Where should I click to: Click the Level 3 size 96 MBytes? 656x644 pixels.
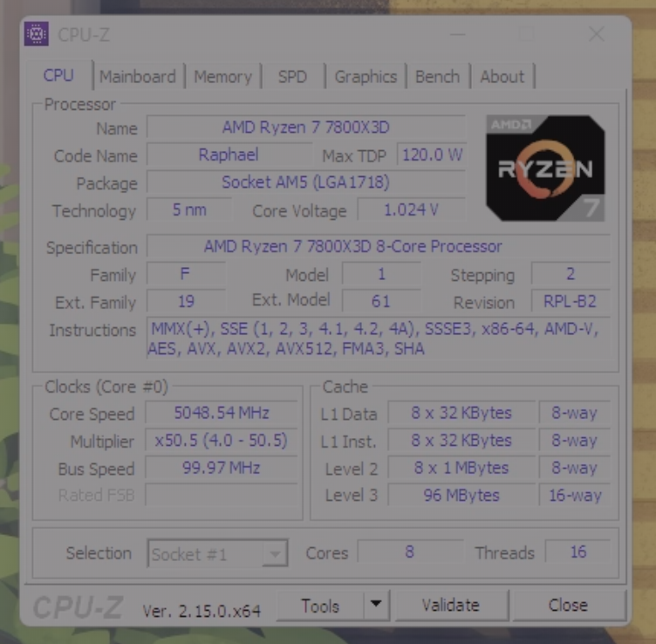tap(461, 495)
